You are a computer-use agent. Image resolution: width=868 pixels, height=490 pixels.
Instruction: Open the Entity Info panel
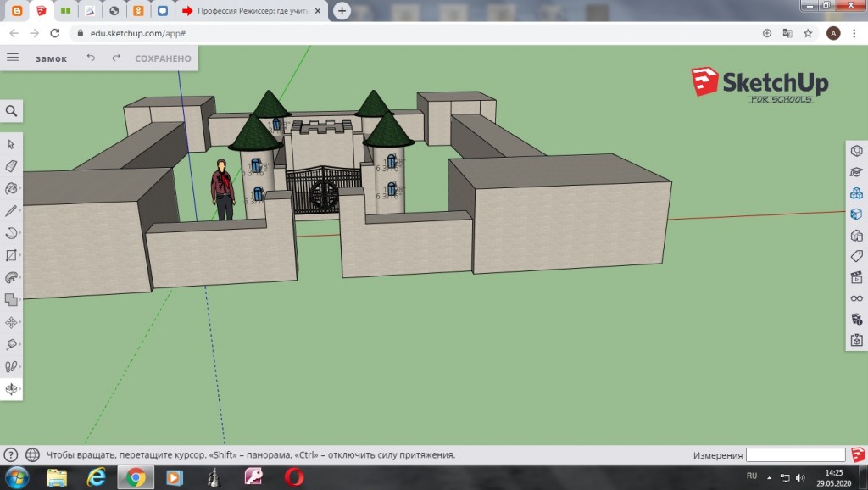coord(856,150)
